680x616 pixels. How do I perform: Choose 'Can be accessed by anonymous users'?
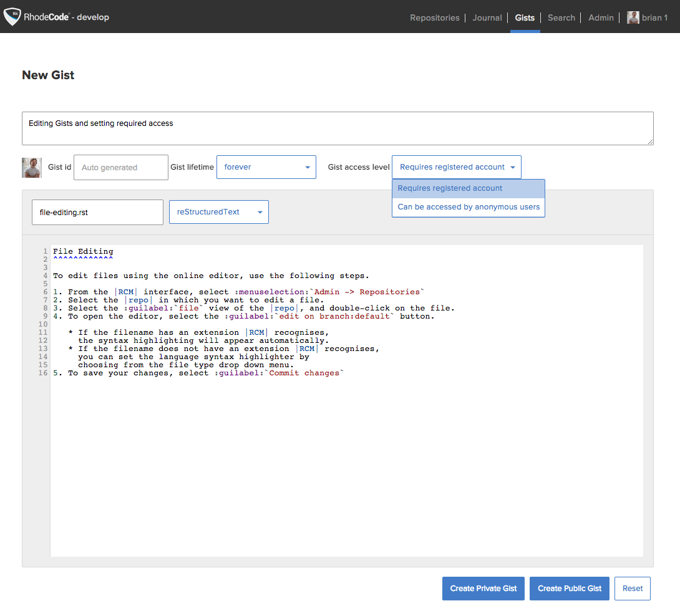coord(468,207)
